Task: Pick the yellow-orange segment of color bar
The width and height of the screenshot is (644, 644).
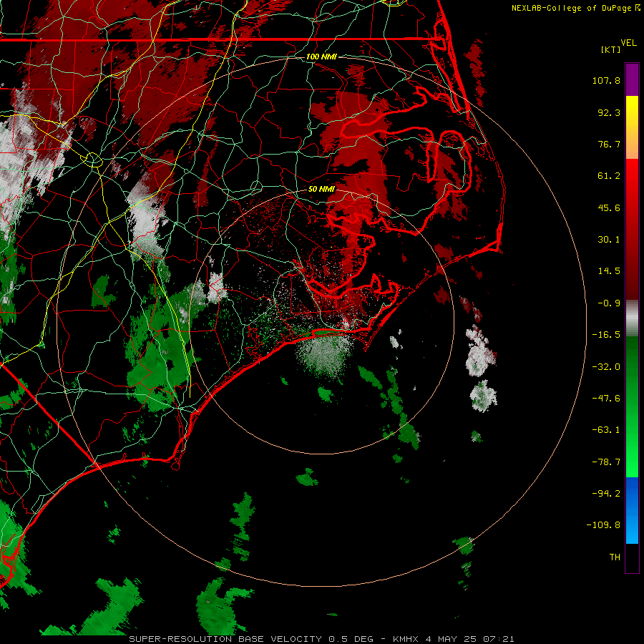Action: coord(632,127)
